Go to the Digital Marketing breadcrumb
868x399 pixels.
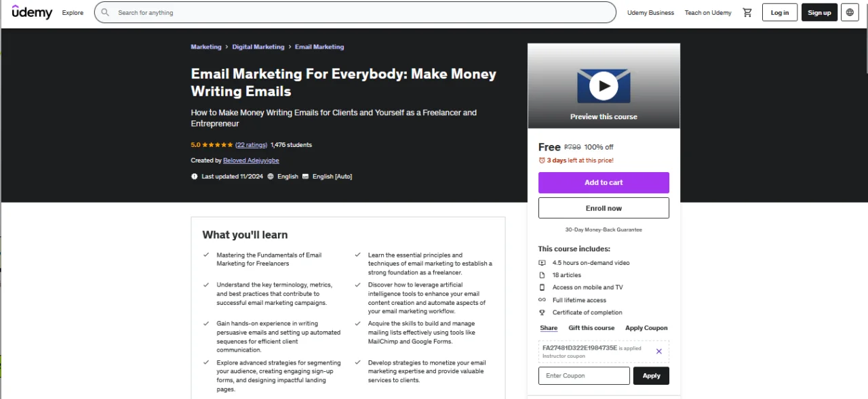coord(258,47)
